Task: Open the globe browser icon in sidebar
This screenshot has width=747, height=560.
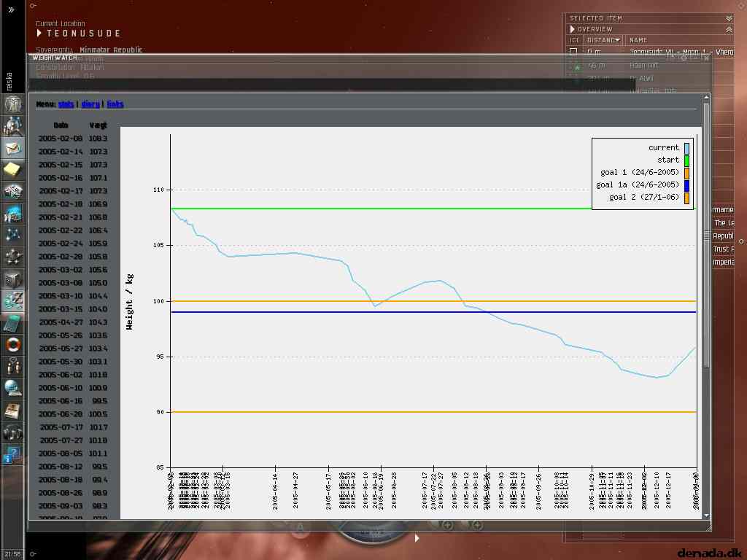Action: click(13, 389)
